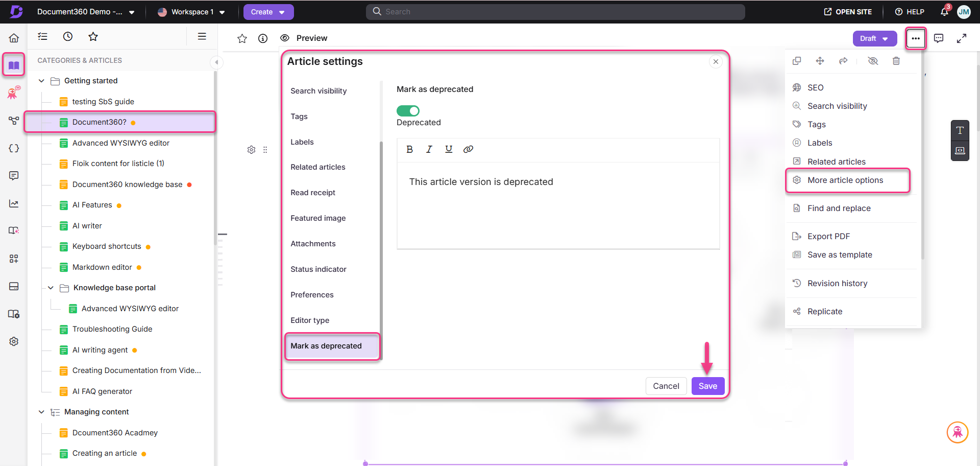Open the Documentation book icon in left sidebar
The height and width of the screenshot is (466, 980).
14,64
